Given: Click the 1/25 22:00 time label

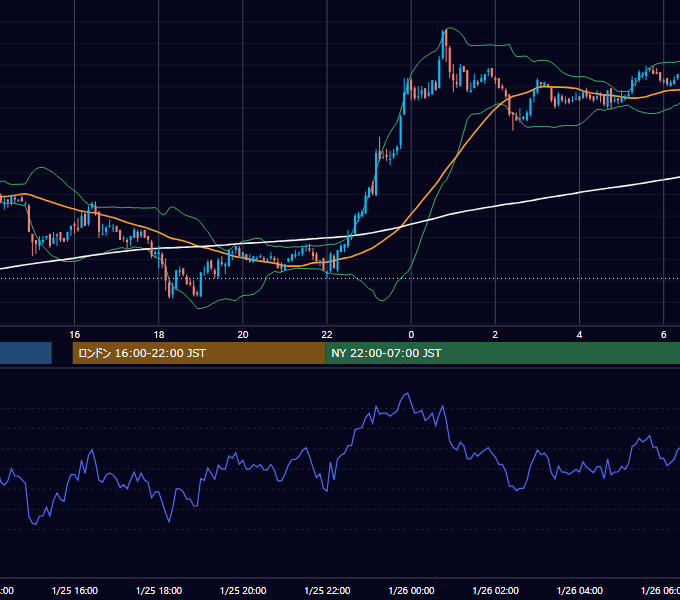Looking at the screenshot, I should (327, 590).
